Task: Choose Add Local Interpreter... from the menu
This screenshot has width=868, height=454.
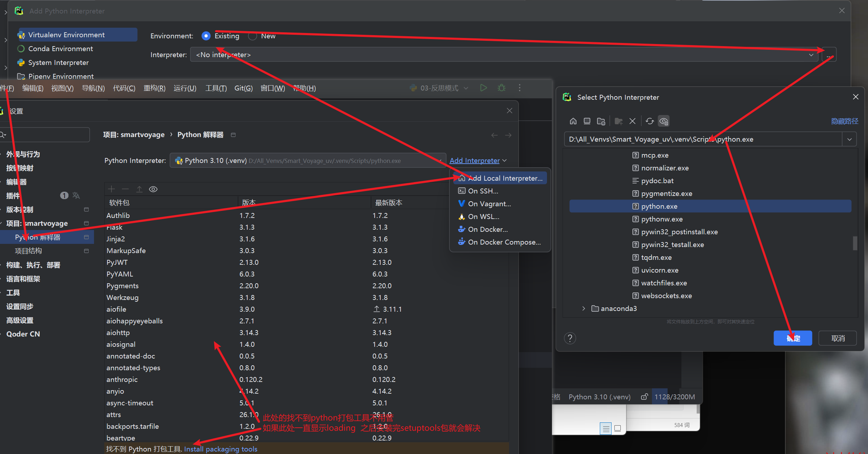Action: click(500, 178)
